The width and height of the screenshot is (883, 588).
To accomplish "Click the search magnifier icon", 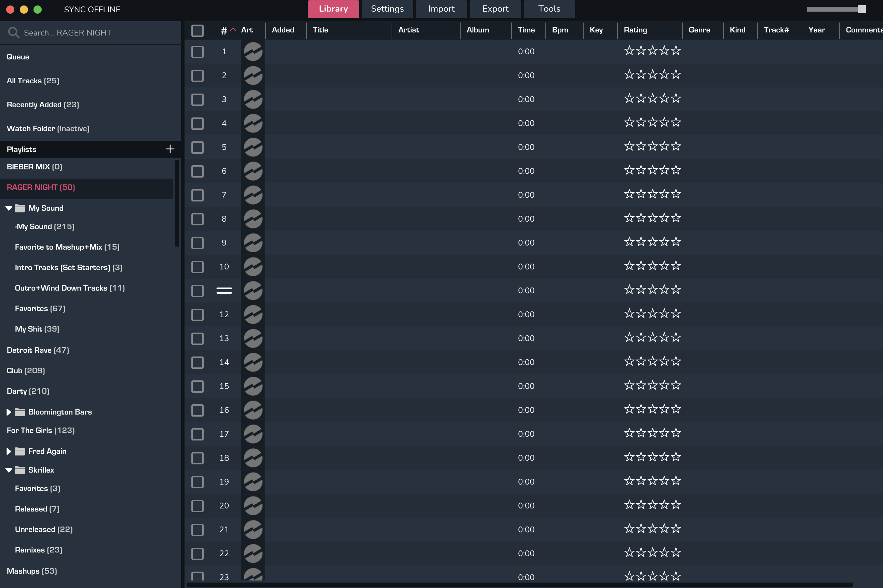I will (14, 33).
